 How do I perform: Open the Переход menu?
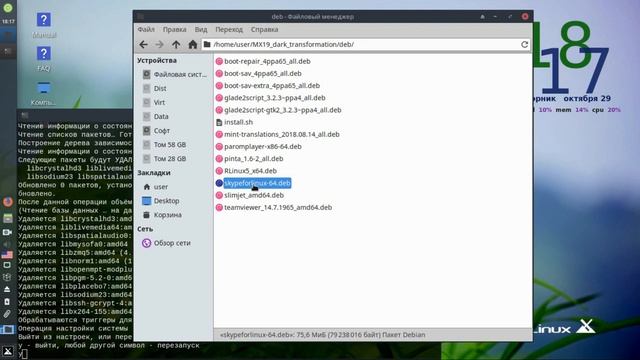click(229, 29)
